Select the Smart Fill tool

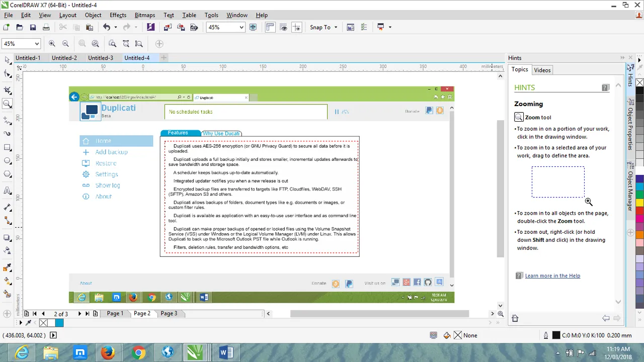pos(7,294)
